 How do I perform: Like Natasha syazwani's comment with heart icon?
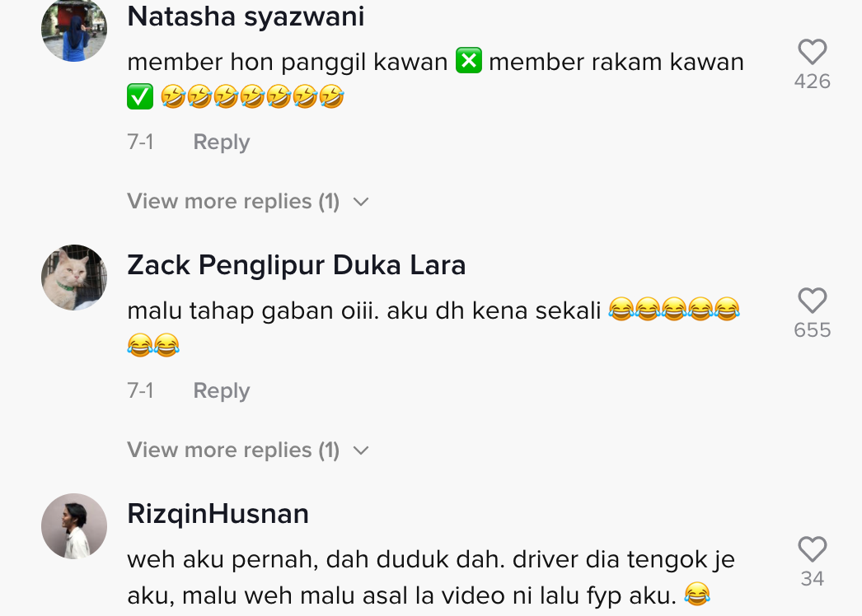click(812, 52)
